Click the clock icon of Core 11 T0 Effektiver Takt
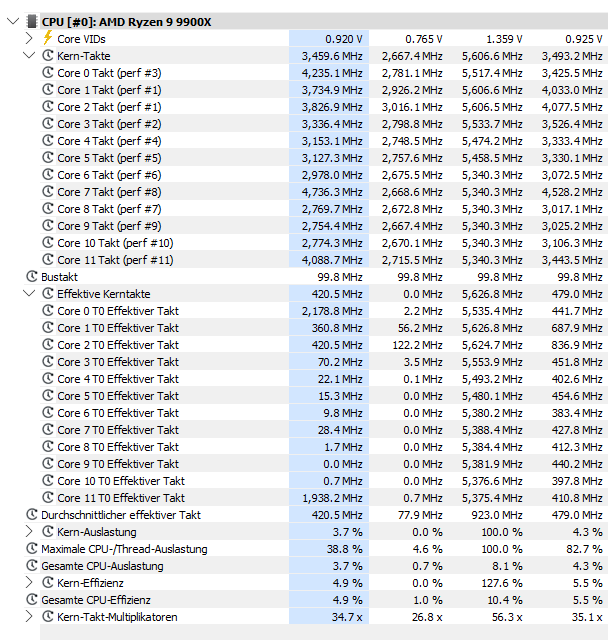Viewport: 608px width, 640px height. [48, 498]
